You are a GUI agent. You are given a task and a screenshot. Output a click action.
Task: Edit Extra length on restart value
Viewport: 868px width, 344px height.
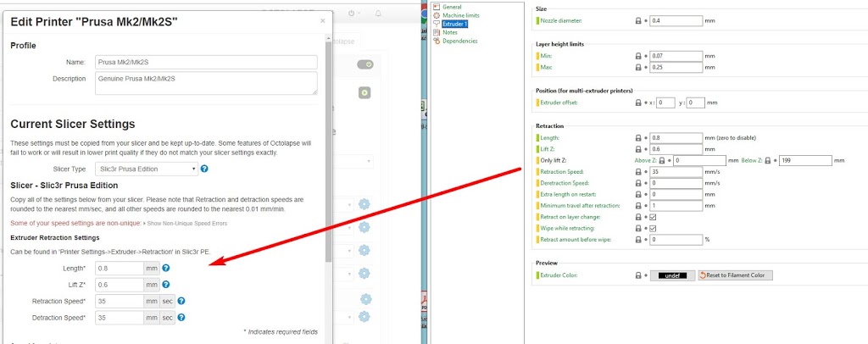676,195
